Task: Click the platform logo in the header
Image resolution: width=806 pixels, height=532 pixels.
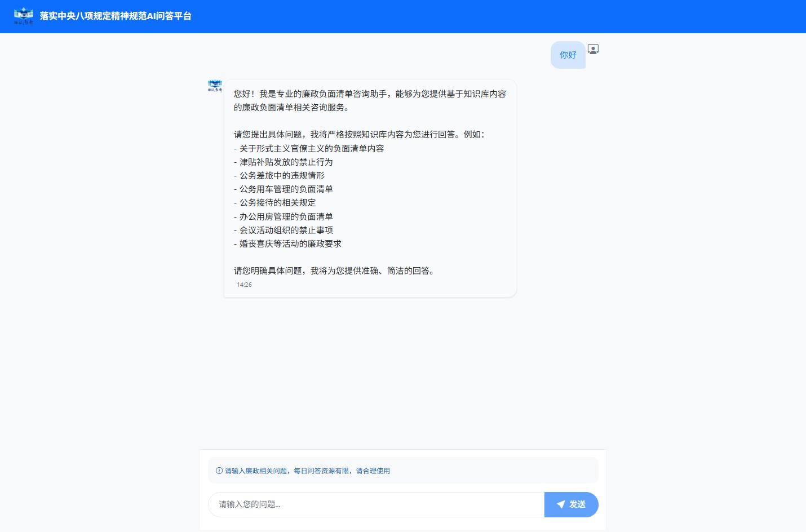Action: (x=24, y=16)
